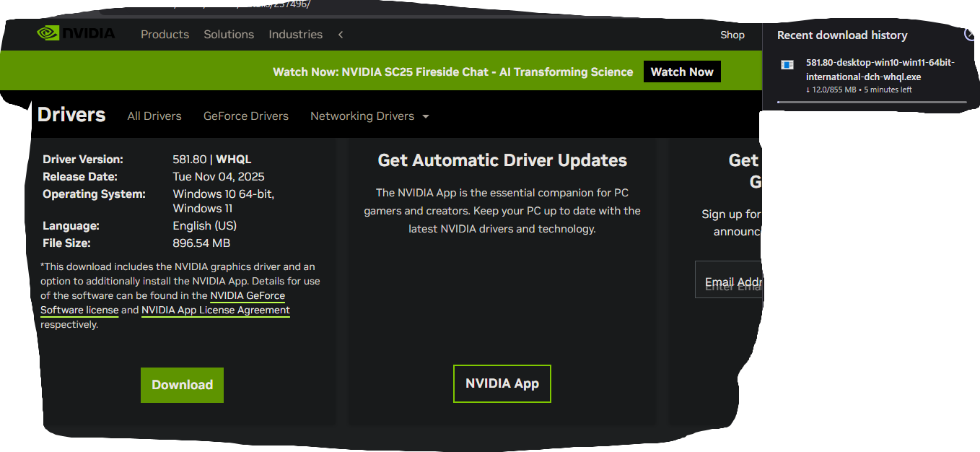Select the English (US) language value

click(x=204, y=226)
